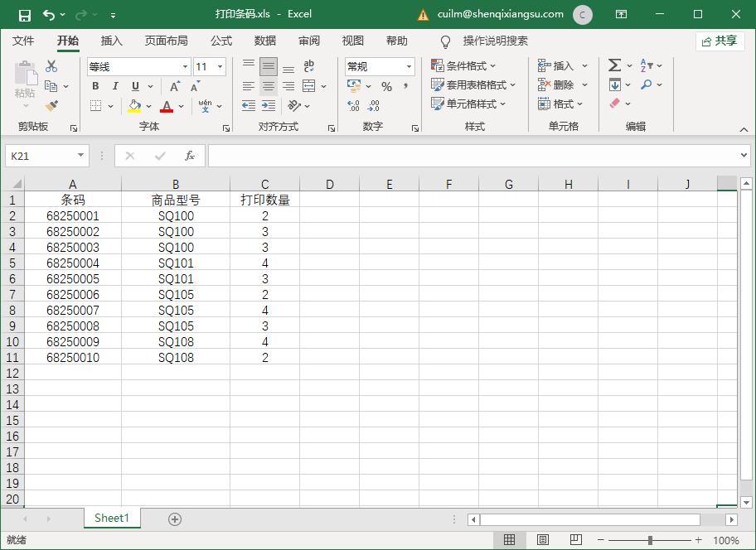Increase the cell indent
The height and width of the screenshot is (550, 756).
269,105
